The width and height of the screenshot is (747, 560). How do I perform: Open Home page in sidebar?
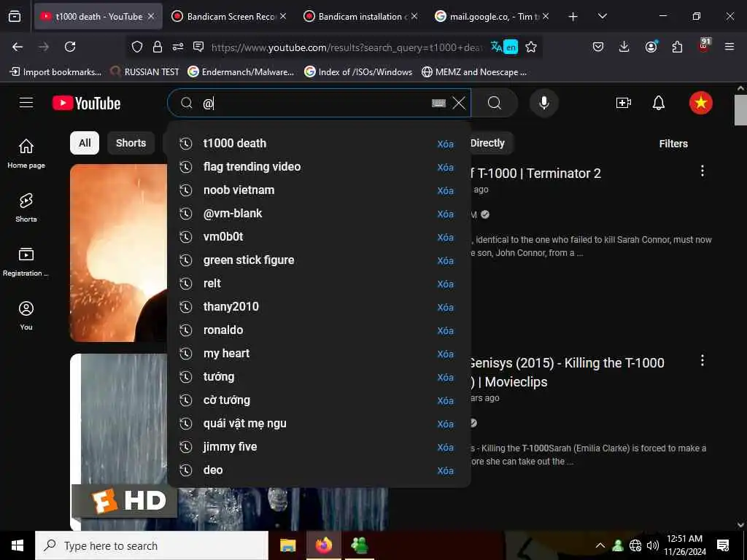[26, 153]
